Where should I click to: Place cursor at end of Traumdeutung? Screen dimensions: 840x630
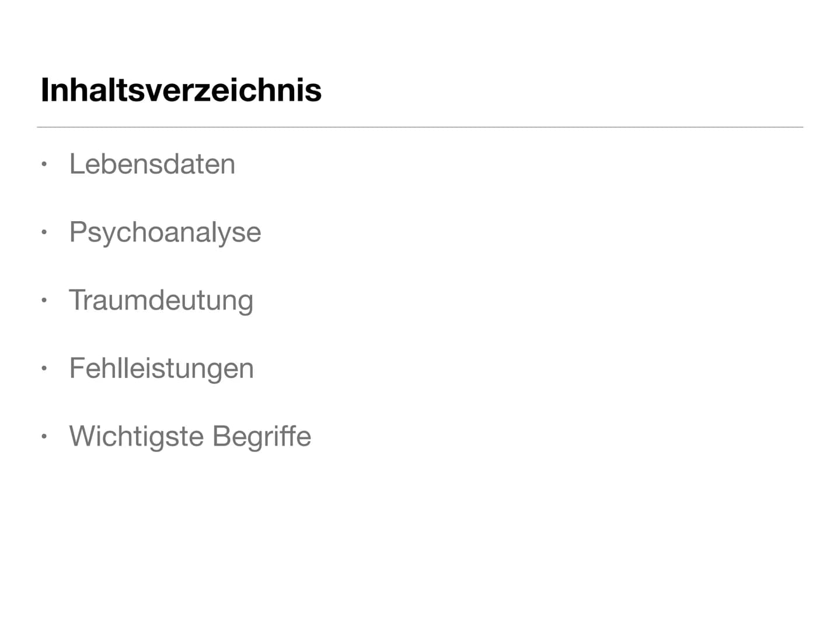(254, 300)
